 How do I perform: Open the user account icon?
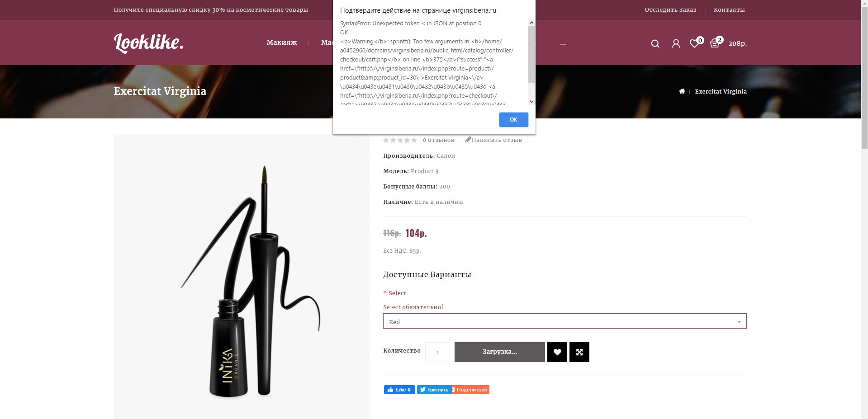coord(676,43)
